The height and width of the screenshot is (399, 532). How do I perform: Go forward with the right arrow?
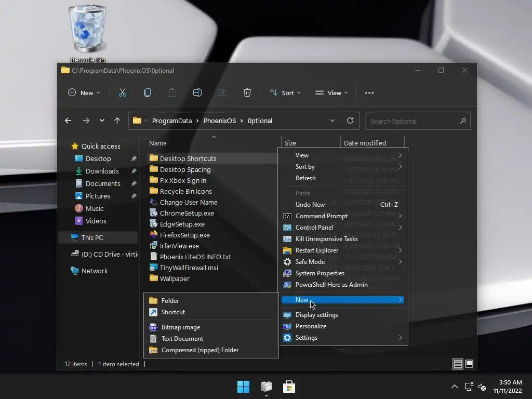click(86, 121)
